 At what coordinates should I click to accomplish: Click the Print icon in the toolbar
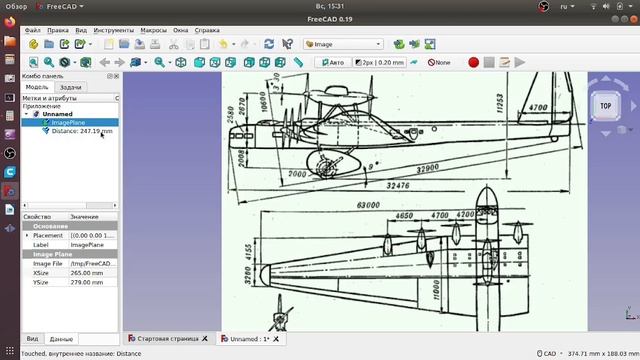[x=155, y=44]
